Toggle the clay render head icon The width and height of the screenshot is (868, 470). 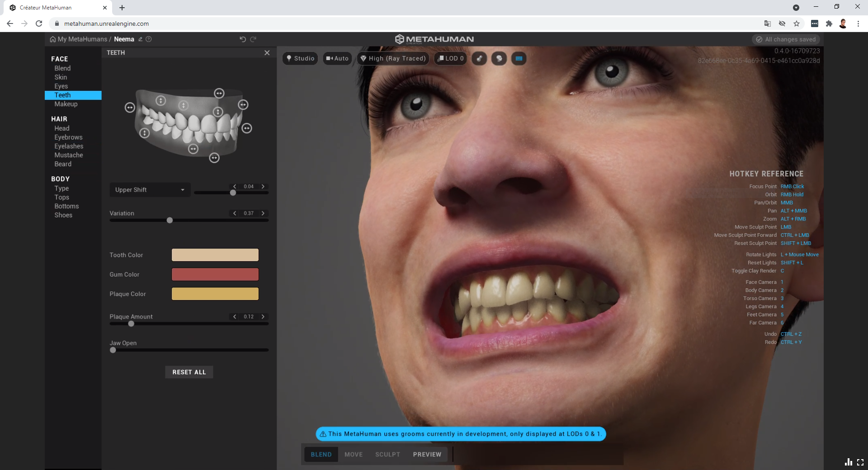(499, 58)
